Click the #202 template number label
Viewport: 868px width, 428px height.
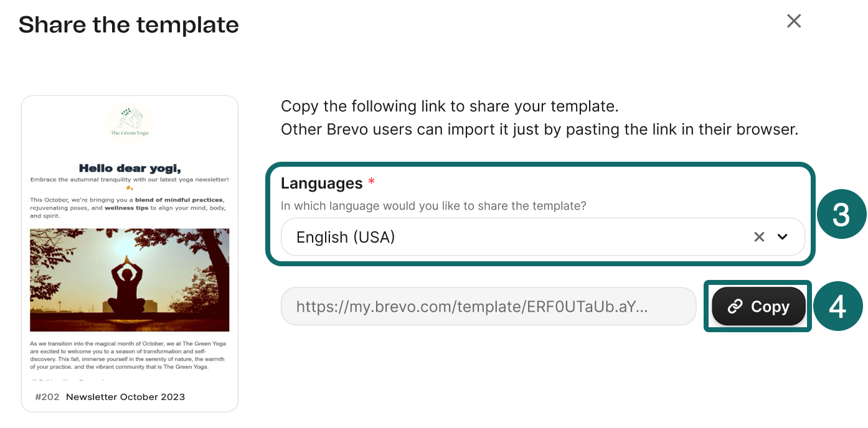click(x=47, y=397)
